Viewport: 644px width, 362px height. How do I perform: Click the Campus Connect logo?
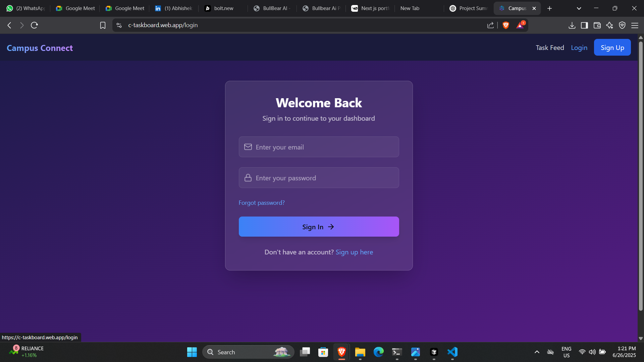[40, 48]
